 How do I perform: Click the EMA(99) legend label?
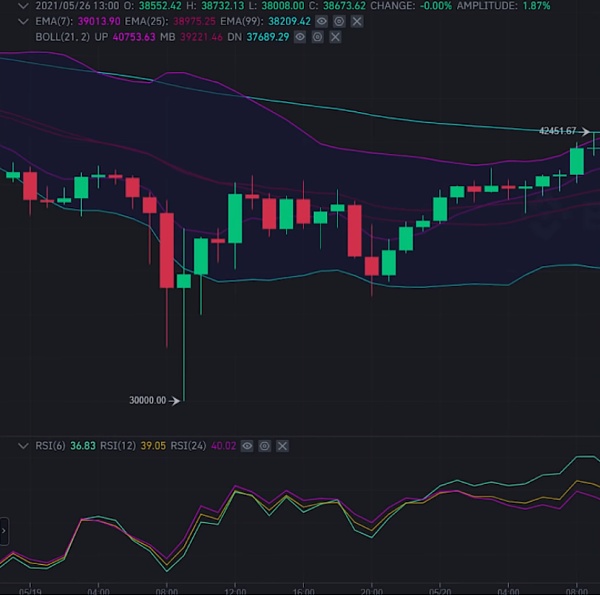click(243, 21)
